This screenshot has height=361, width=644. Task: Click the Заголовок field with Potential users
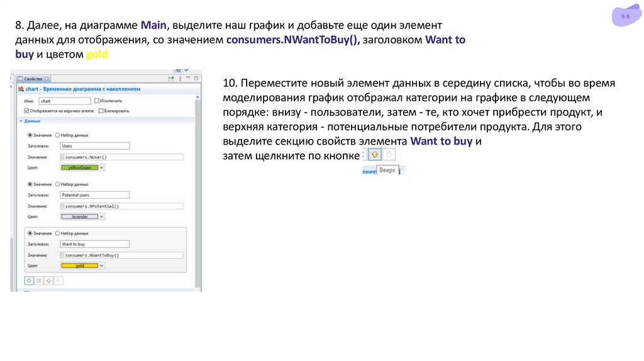point(95,195)
